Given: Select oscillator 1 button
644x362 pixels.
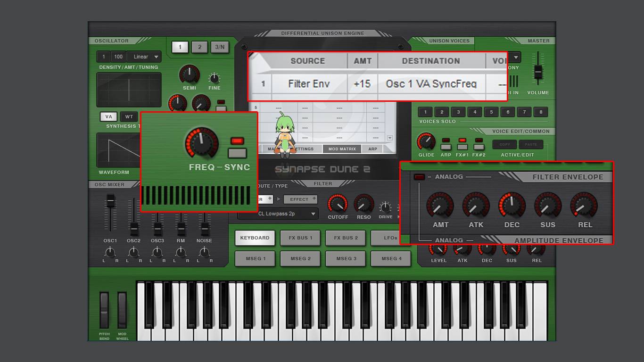Looking at the screenshot, I should tap(180, 47).
